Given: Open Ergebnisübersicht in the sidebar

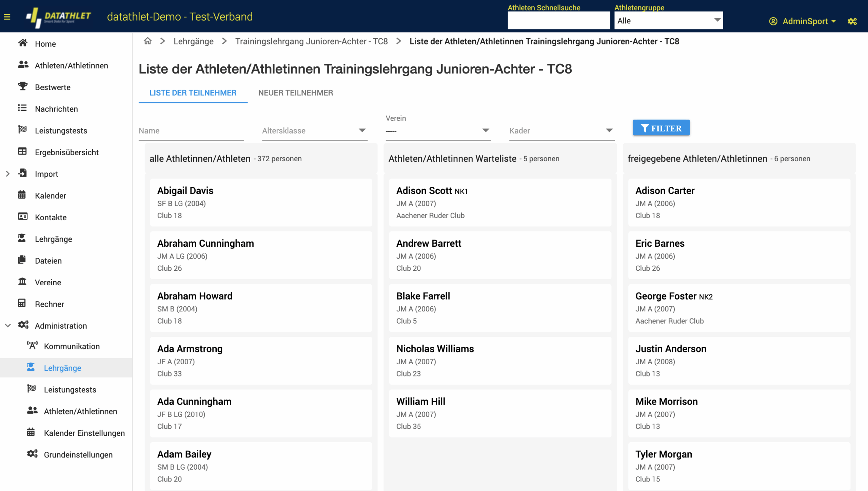Looking at the screenshot, I should [x=66, y=152].
